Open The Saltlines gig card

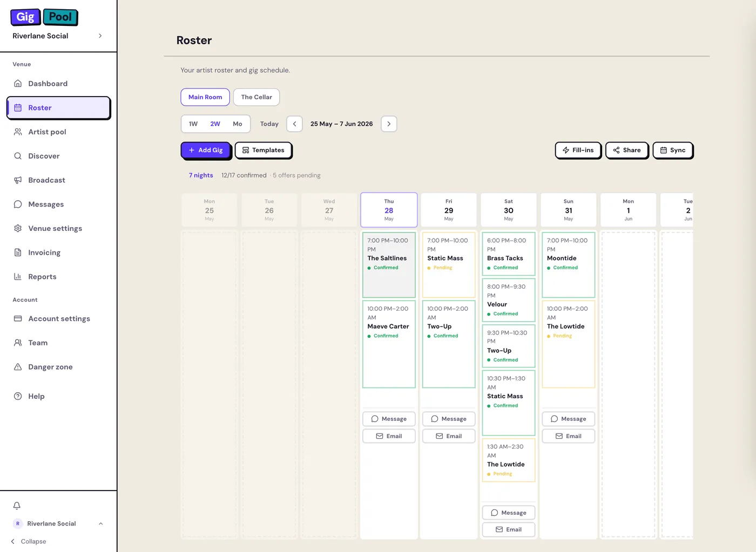pos(389,265)
